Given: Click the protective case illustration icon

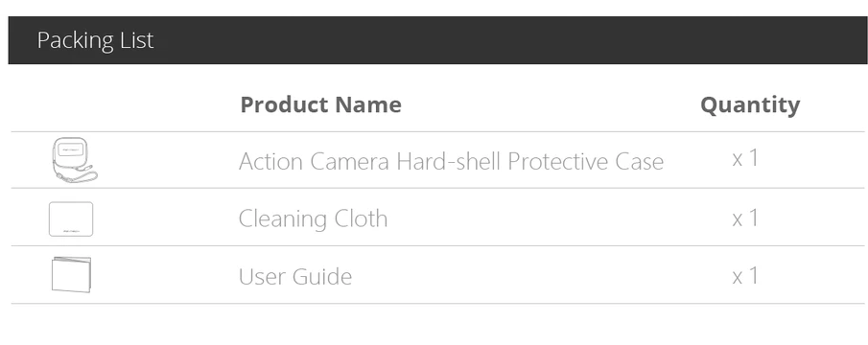Looking at the screenshot, I should 75,159.
